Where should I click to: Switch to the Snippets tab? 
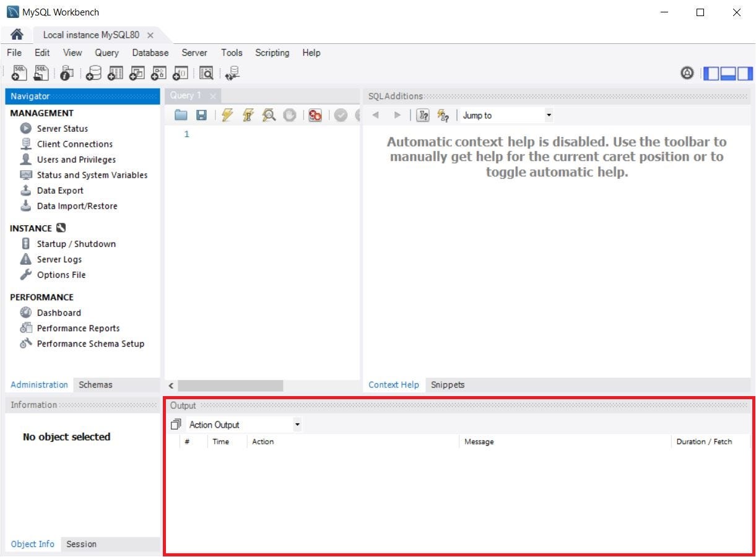coord(448,384)
